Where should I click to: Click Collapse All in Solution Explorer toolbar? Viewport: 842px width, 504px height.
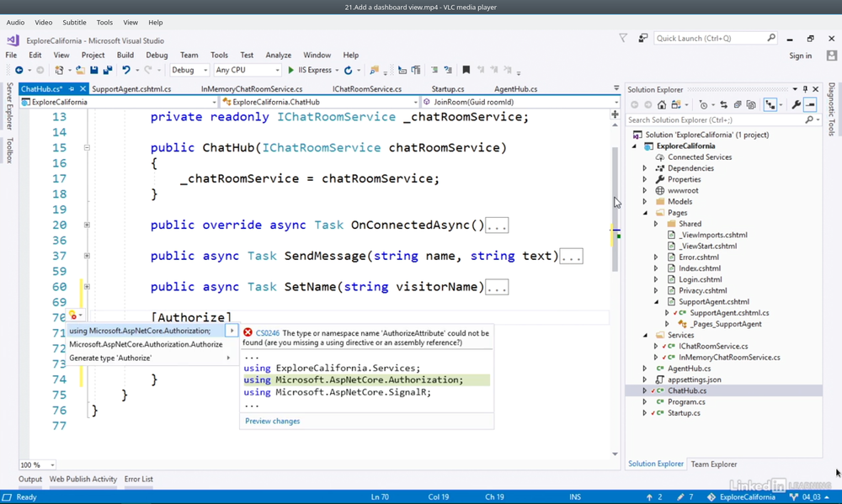(x=738, y=105)
